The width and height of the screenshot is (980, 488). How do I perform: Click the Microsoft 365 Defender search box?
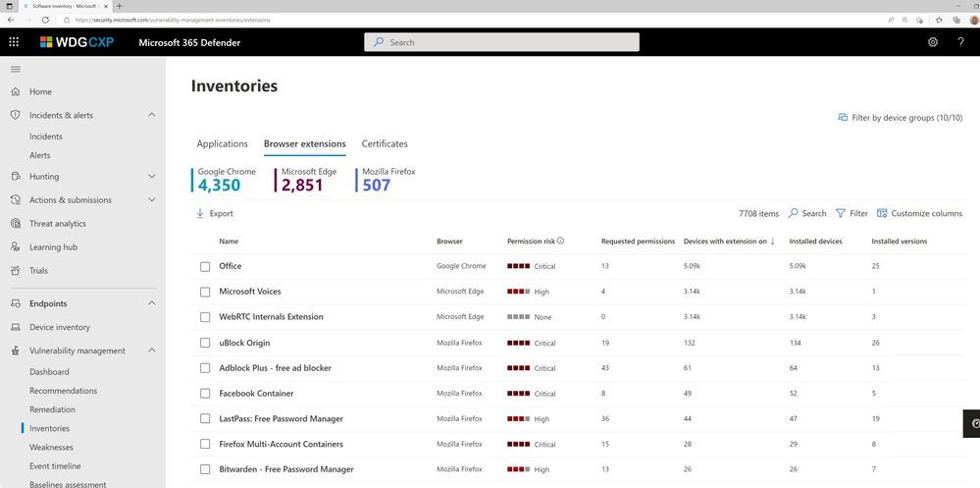tap(502, 42)
